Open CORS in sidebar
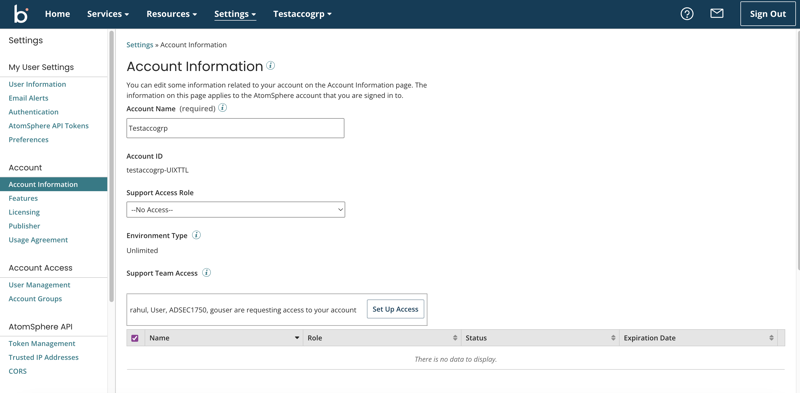 (x=17, y=371)
